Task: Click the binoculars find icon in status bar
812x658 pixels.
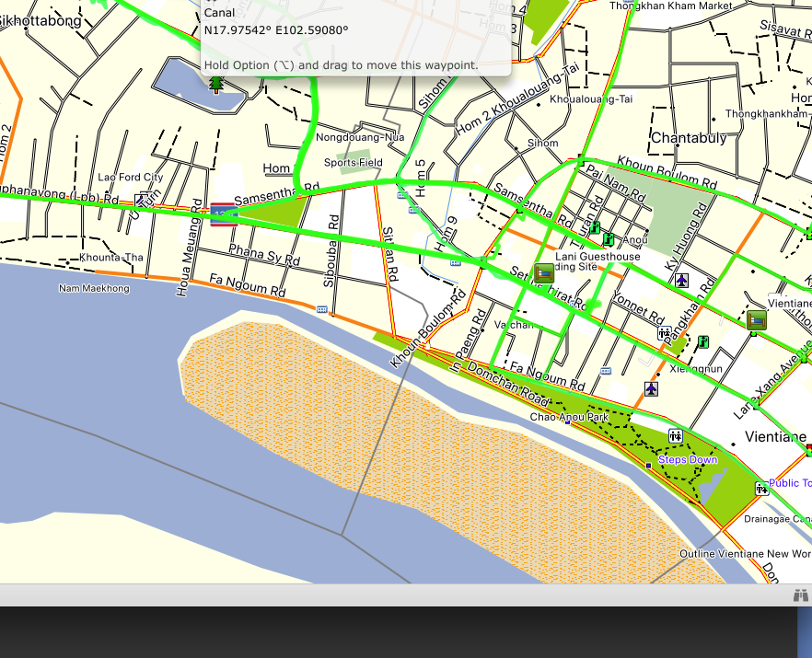Action: pos(800,596)
